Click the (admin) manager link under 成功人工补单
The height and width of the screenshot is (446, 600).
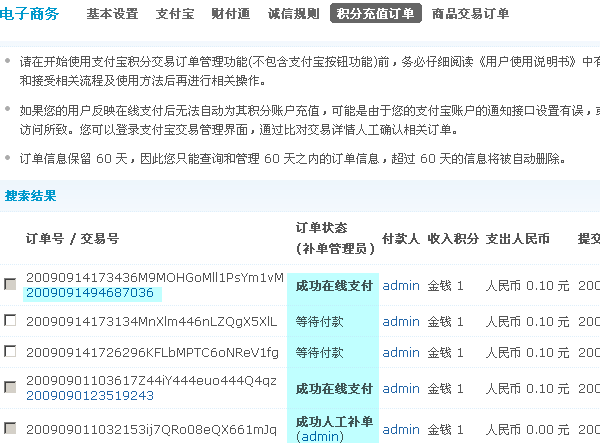click(320, 437)
